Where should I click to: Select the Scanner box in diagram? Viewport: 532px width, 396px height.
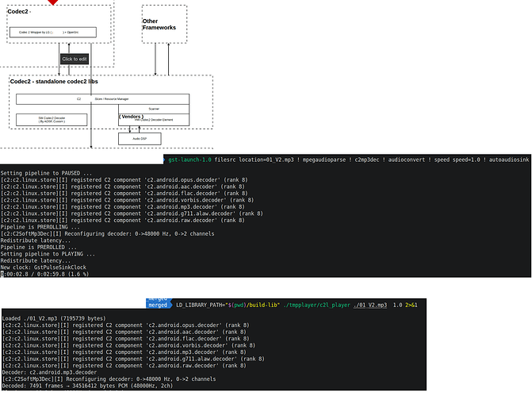tap(154, 109)
